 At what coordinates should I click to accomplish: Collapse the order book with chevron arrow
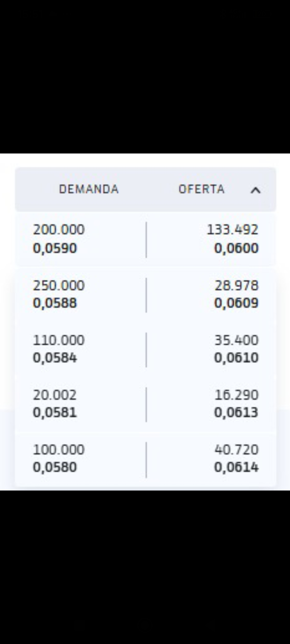256,190
